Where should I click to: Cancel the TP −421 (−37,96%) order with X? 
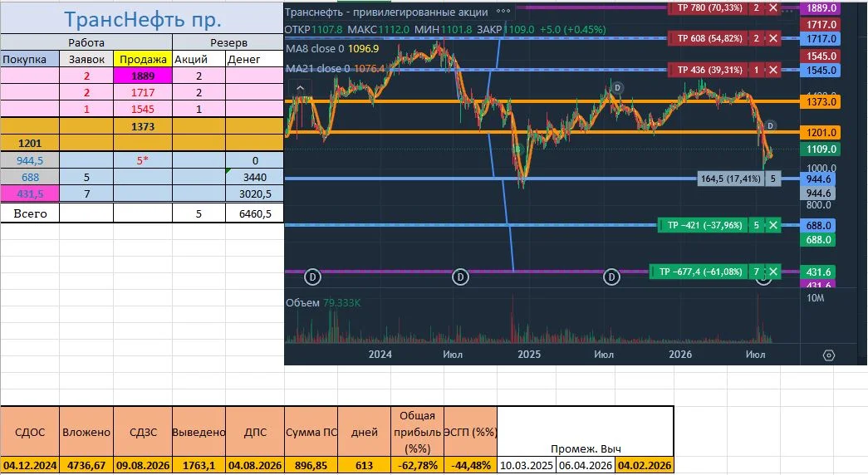[773, 225]
